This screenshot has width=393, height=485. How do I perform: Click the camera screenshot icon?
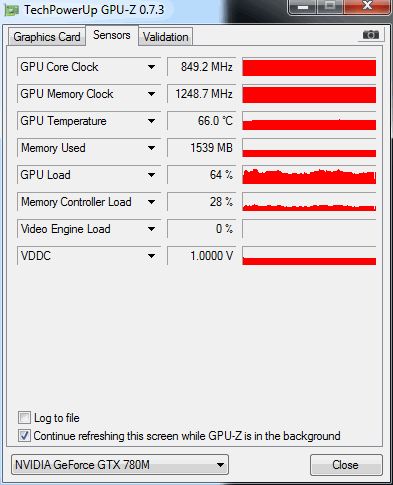pos(371,34)
